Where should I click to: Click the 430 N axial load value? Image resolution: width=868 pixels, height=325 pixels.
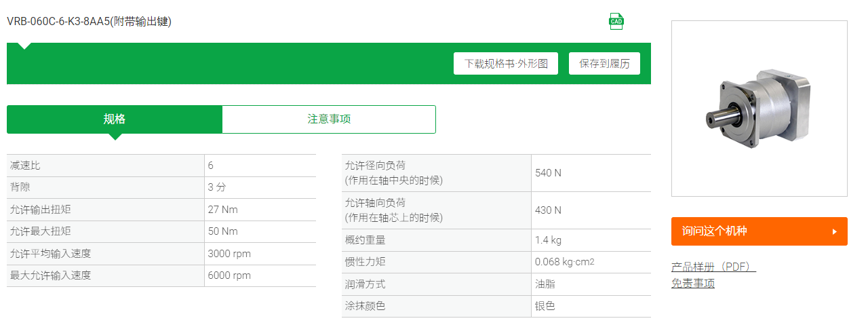point(548,210)
